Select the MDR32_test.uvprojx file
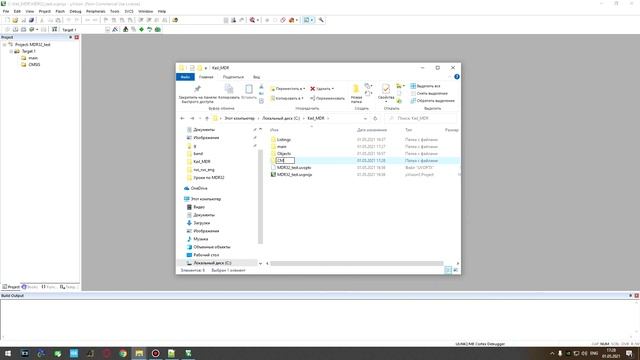 pyautogui.click(x=294, y=174)
